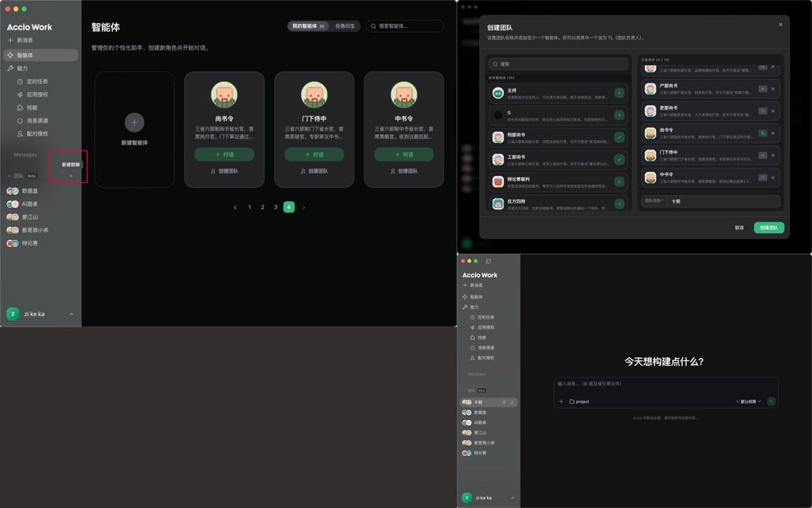Uncheck the selected 刑部尚书 agent

tap(619, 137)
